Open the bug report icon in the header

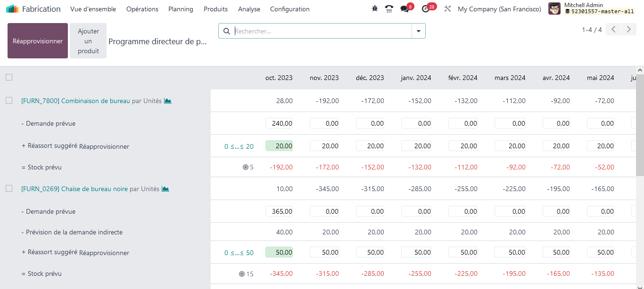point(374,8)
